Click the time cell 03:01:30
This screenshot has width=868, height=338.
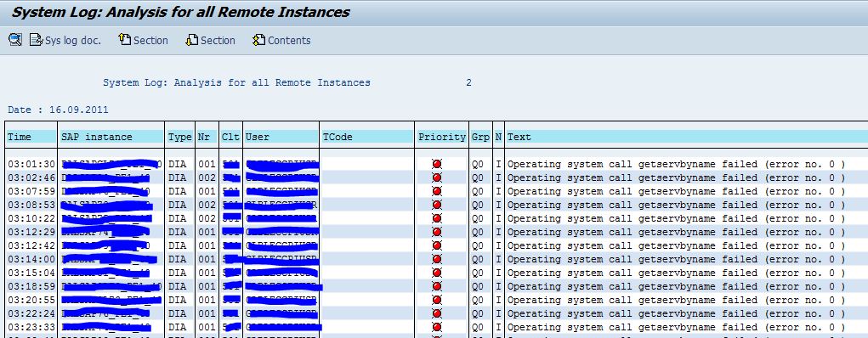(31, 164)
